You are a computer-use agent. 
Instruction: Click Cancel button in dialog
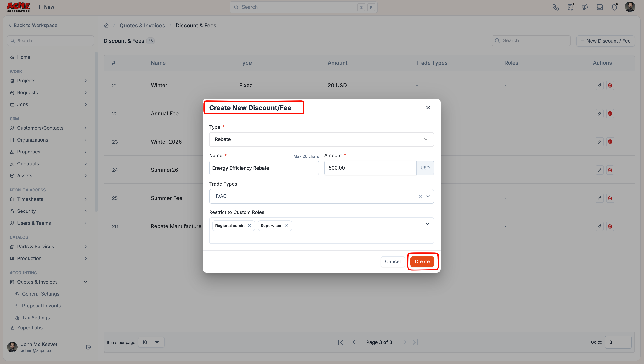tap(393, 262)
